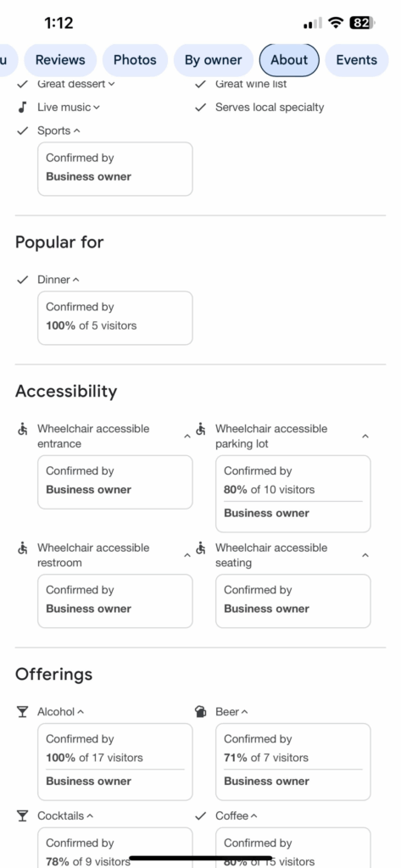The image size is (401, 868).
Task: Tap the Live music note icon
Action: click(22, 108)
